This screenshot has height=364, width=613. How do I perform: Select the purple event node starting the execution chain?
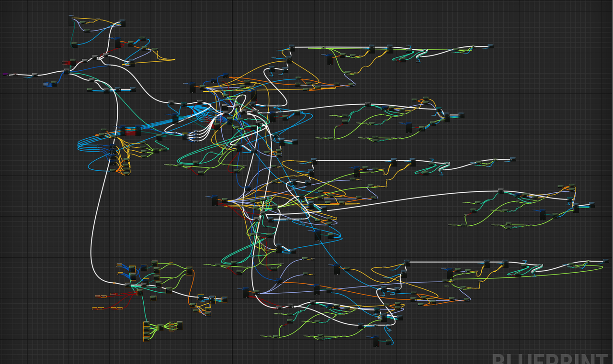coord(5,75)
